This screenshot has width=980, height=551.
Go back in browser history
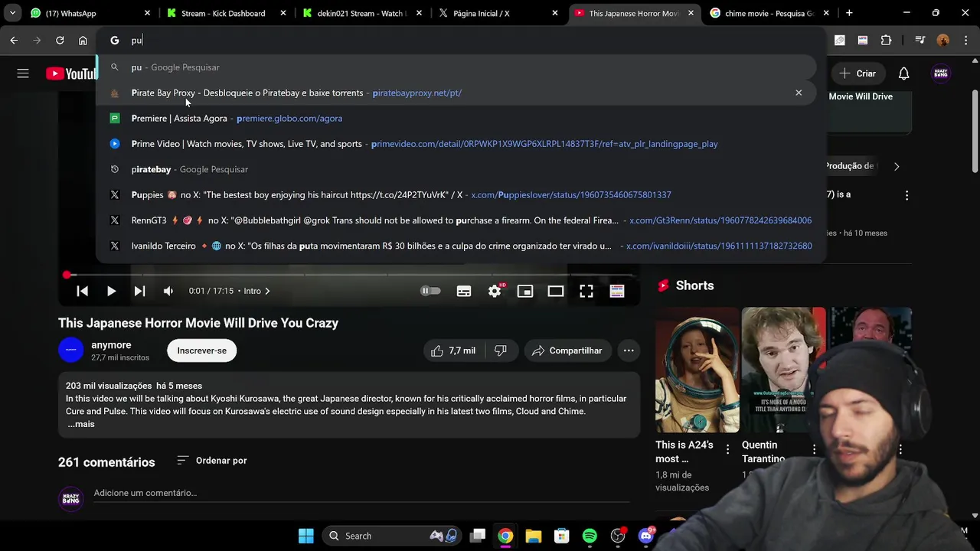click(14, 41)
